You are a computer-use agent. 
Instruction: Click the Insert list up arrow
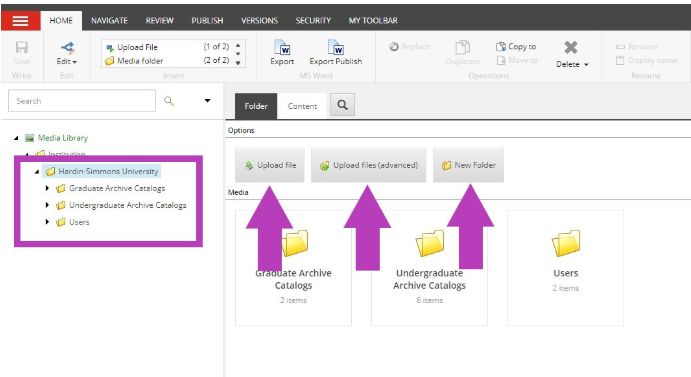238,46
